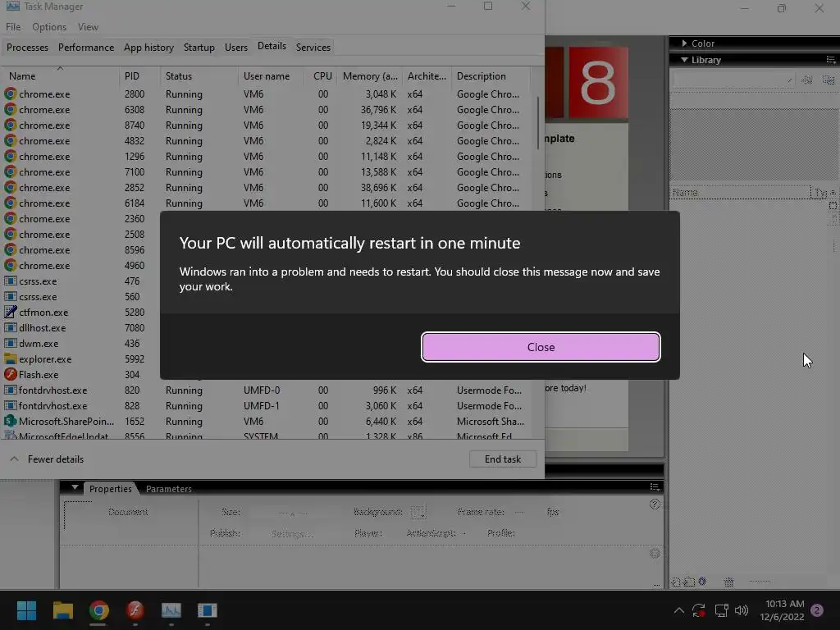The height and width of the screenshot is (630, 840).
Task: Click the chrome.exe icon with PID 7100
Action: 10,172
